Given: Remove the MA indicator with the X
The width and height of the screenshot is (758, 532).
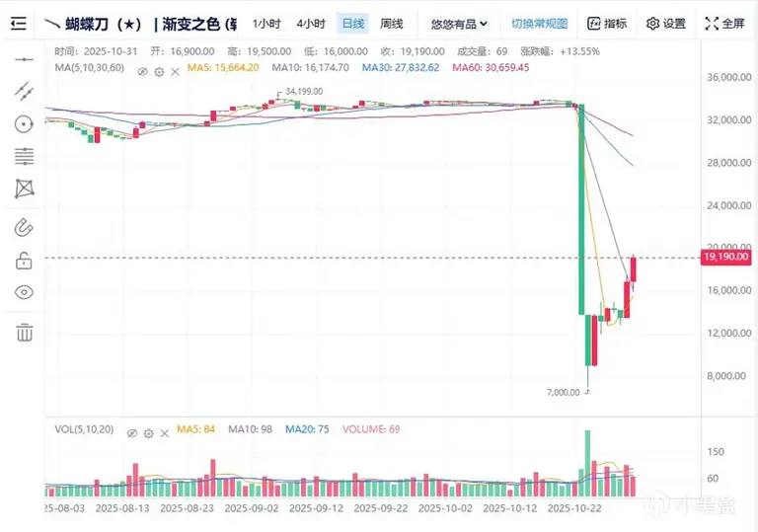Looking at the screenshot, I should click(x=175, y=72).
